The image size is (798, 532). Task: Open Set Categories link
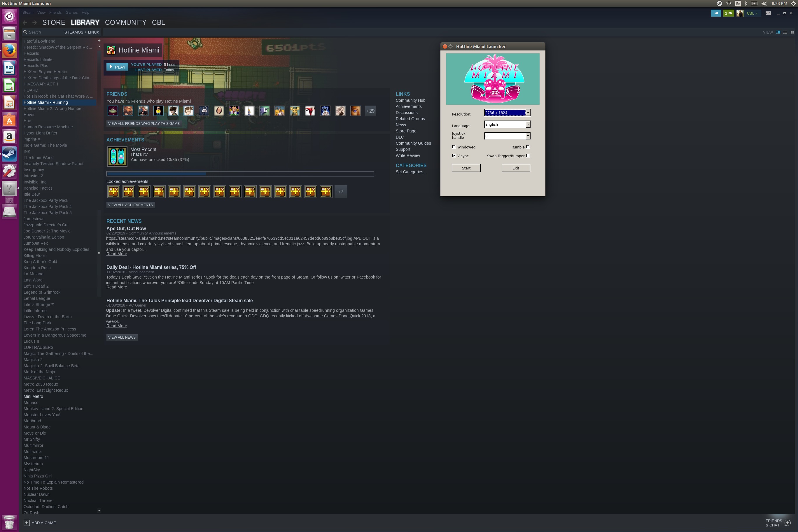click(411, 172)
